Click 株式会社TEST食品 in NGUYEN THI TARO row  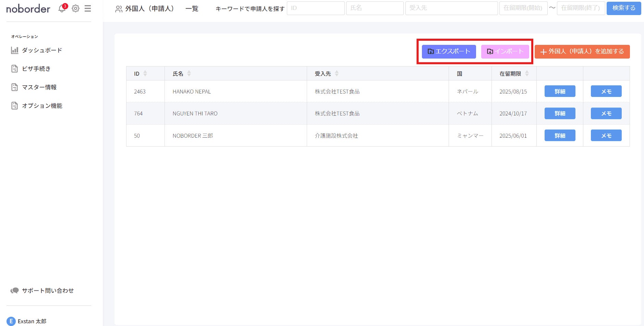point(337,113)
